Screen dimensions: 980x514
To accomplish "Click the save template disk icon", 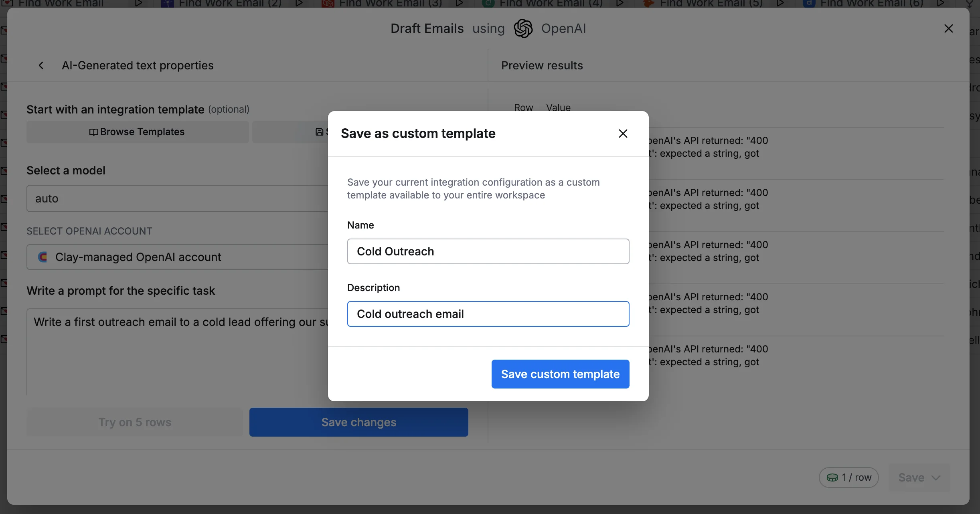I will (319, 132).
